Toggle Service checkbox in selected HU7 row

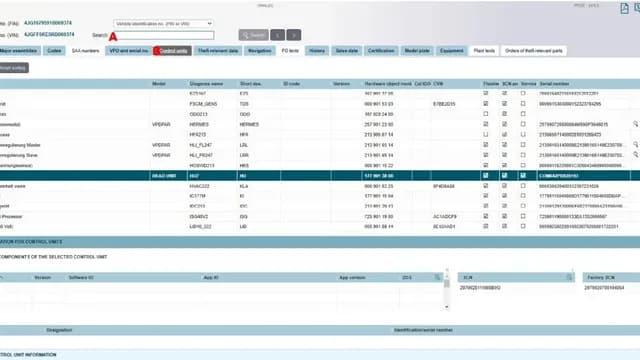point(523,176)
